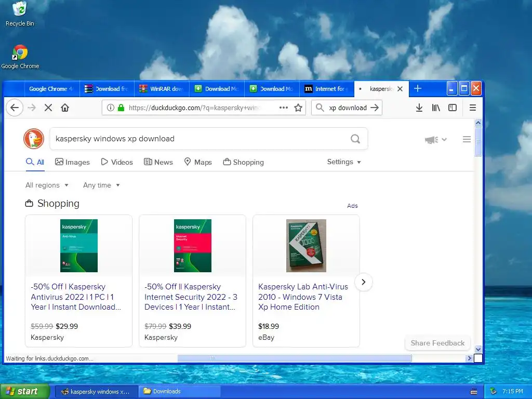Click the Share Feedback button
Screen dimensions: 532x399
(437, 343)
